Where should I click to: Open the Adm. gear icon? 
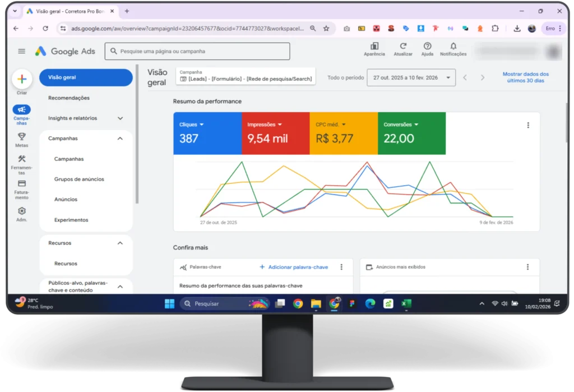[22, 211]
